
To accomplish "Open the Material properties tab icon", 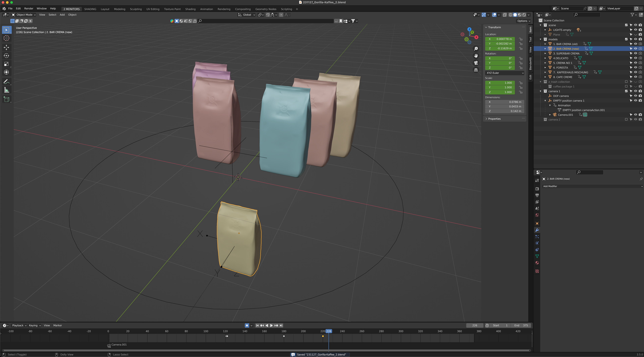I will [537, 263].
